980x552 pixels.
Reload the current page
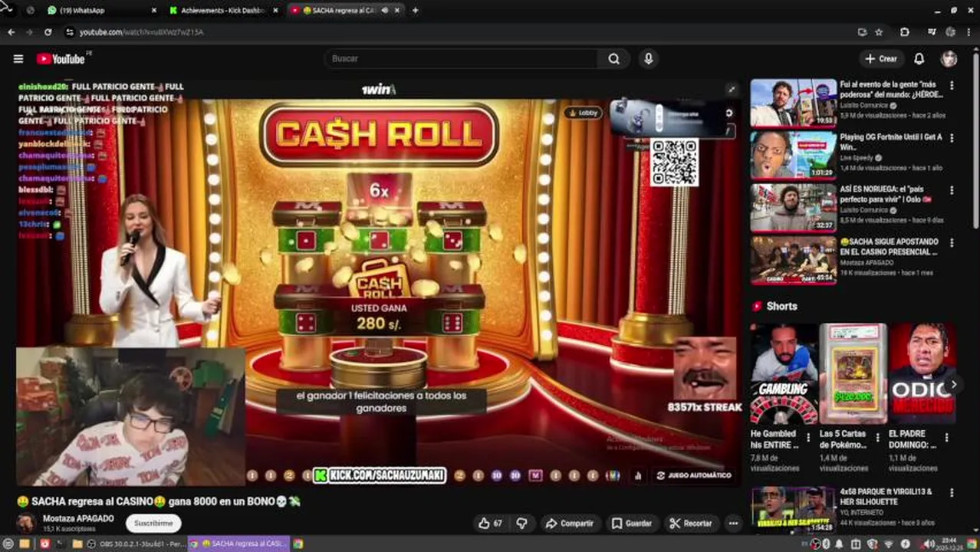(x=48, y=32)
